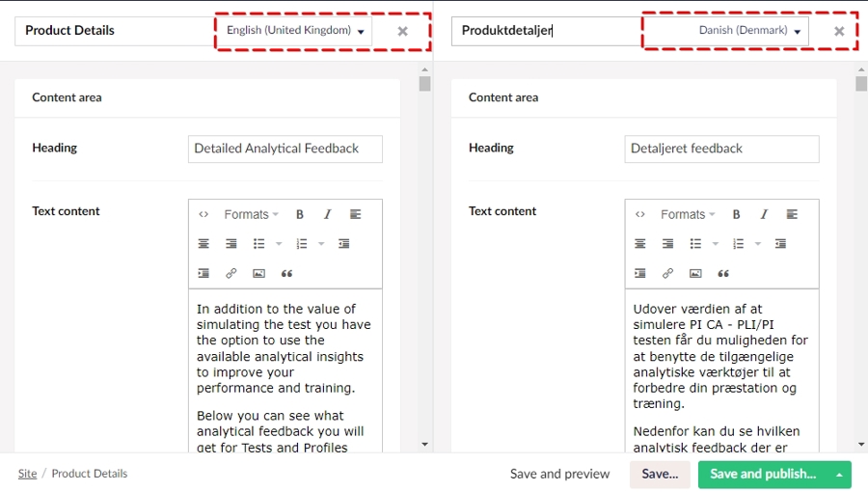
Task: Insert image in right Danish editor
Action: (695, 273)
